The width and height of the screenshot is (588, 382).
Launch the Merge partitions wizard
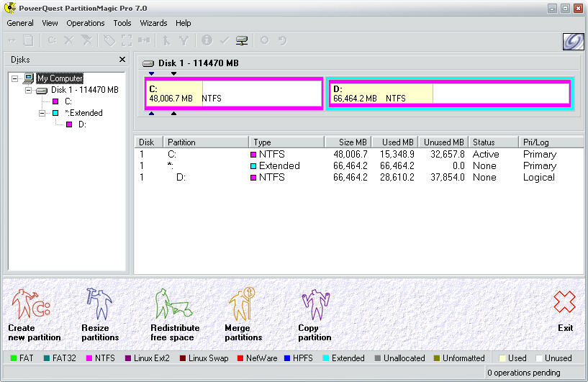tap(243, 315)
